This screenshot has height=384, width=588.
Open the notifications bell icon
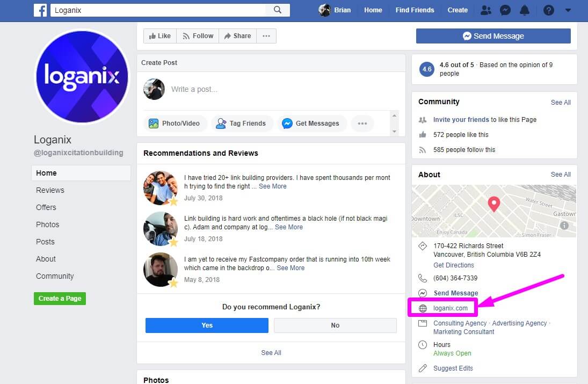[x=525, y=10]
